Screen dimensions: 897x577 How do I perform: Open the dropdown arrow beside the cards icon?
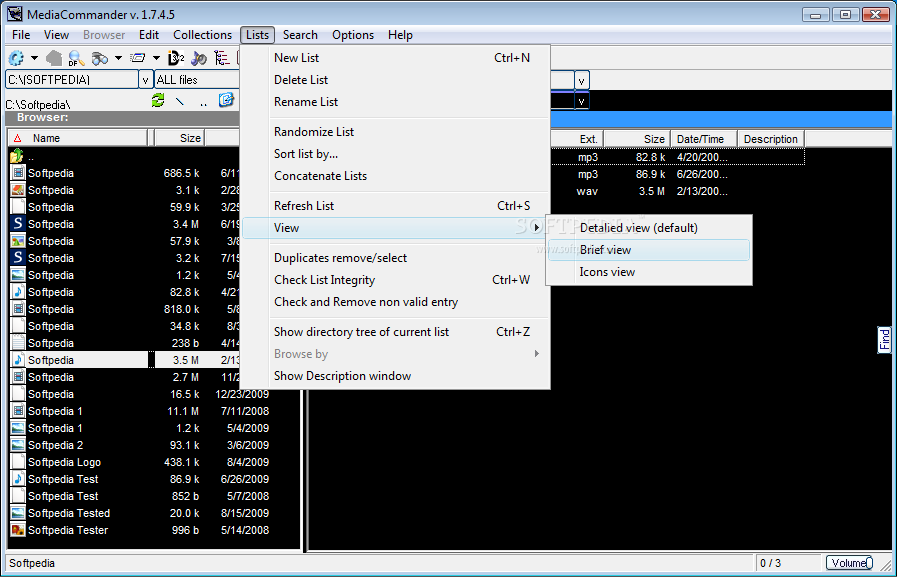click(156, 58)
